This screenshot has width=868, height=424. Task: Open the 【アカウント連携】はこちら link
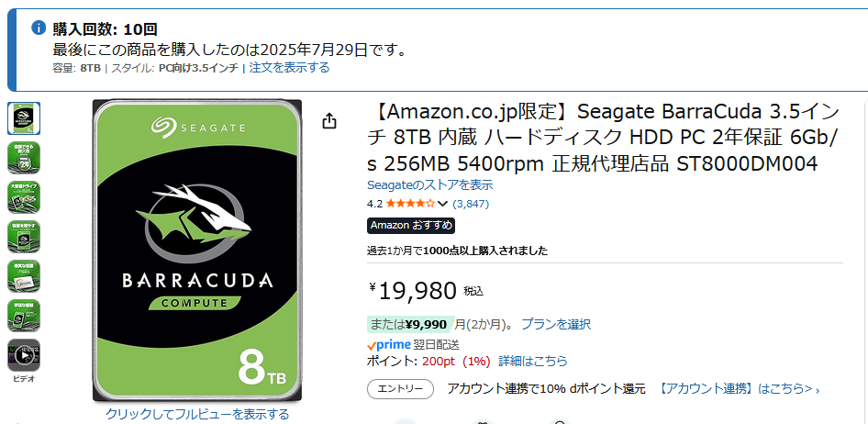[x=736, y=389]
